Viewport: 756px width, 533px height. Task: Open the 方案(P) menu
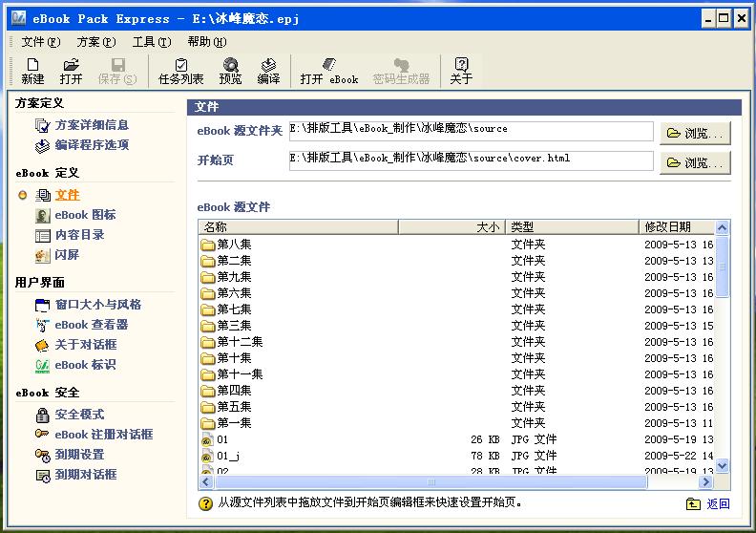96,42
